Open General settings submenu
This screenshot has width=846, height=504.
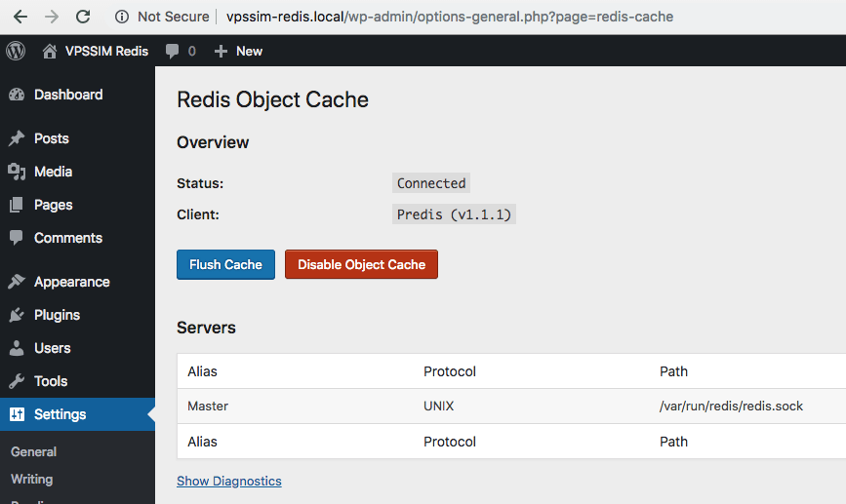pyautogui.click(x=33, y=451)
